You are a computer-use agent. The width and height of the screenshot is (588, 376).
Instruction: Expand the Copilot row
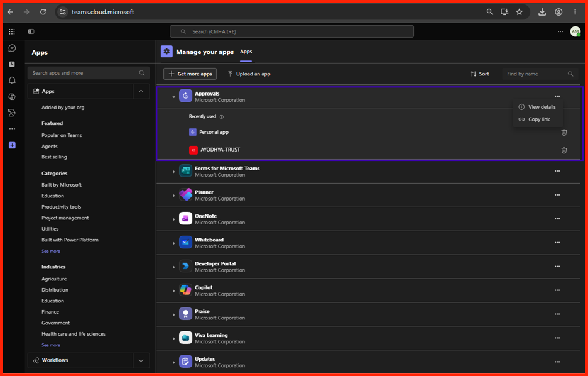click(173, 291)
